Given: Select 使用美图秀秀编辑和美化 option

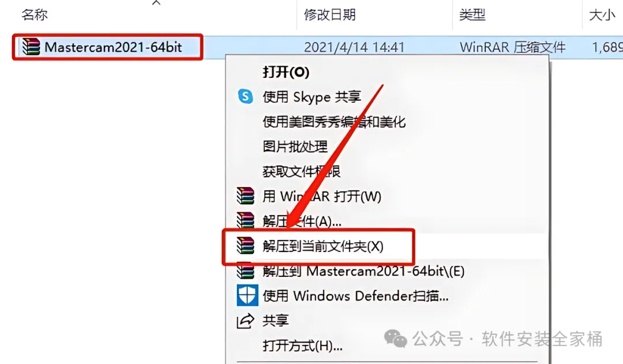Looking at the screenshot, I should (334, 122).
